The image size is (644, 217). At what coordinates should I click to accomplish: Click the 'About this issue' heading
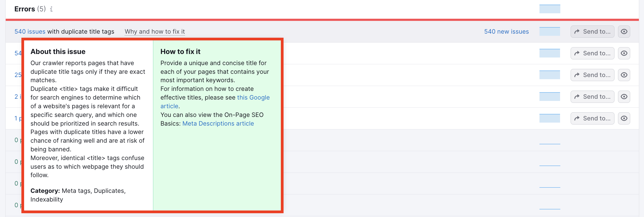click(x=58, y=52)
